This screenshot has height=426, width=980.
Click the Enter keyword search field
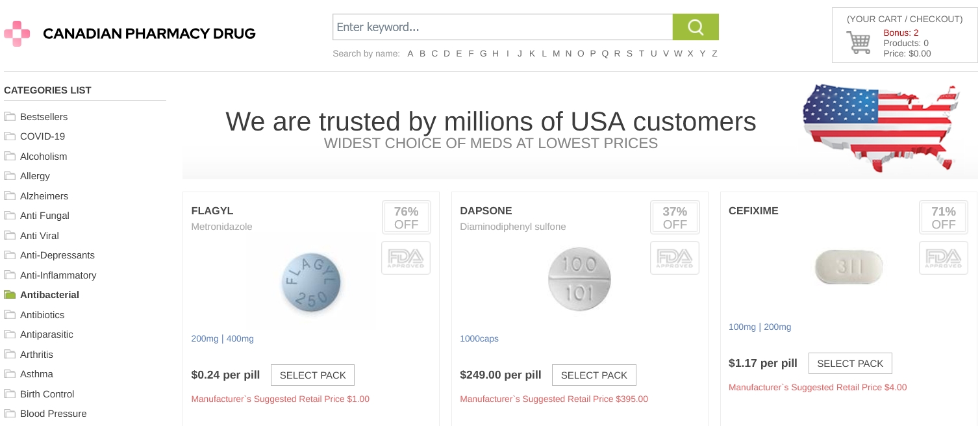pos(502,27)
